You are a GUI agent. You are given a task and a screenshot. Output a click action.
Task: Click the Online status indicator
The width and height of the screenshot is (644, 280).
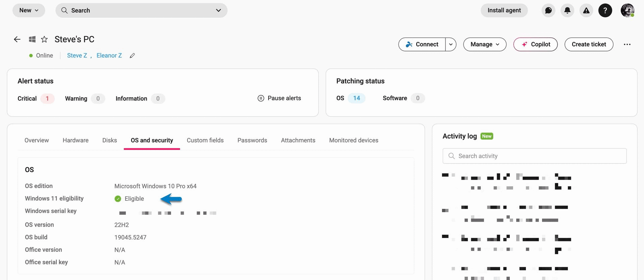coord(41,55)
